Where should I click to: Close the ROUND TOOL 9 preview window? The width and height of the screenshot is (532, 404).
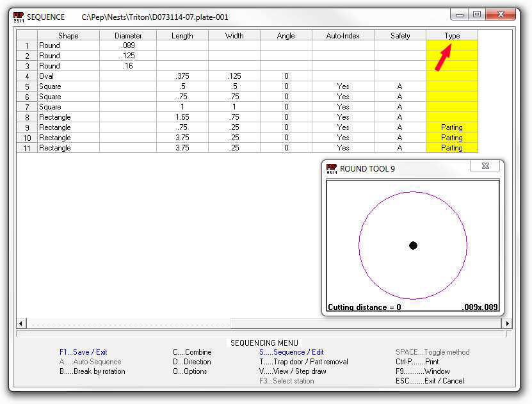485,167
